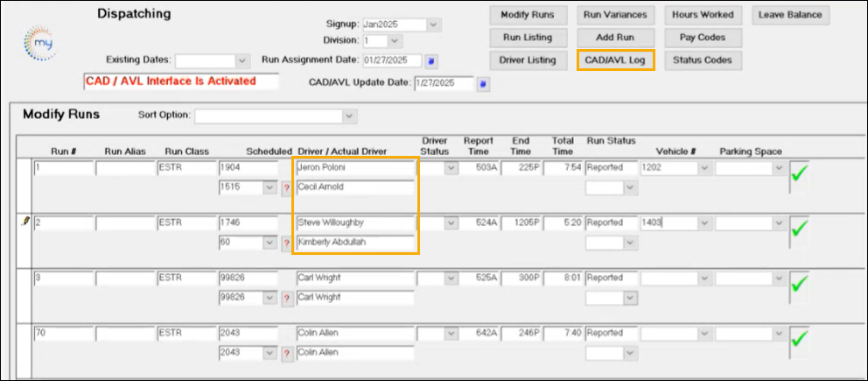
Task: Click the red question mark beside driver 99826
Action: [x=285, y=298]
